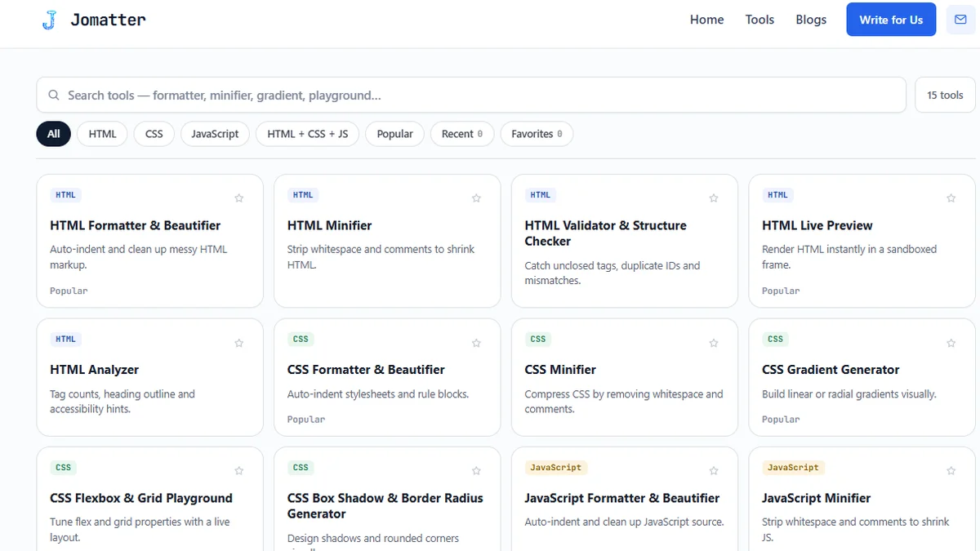
Task: Toggle favorite star on HTML Analyzer
Action: click(239, 343)
